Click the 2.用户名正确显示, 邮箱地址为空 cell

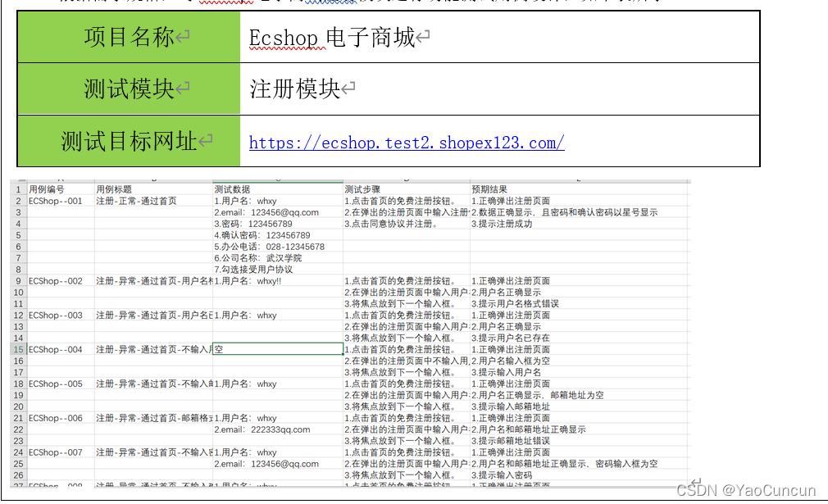coord(580,395)
